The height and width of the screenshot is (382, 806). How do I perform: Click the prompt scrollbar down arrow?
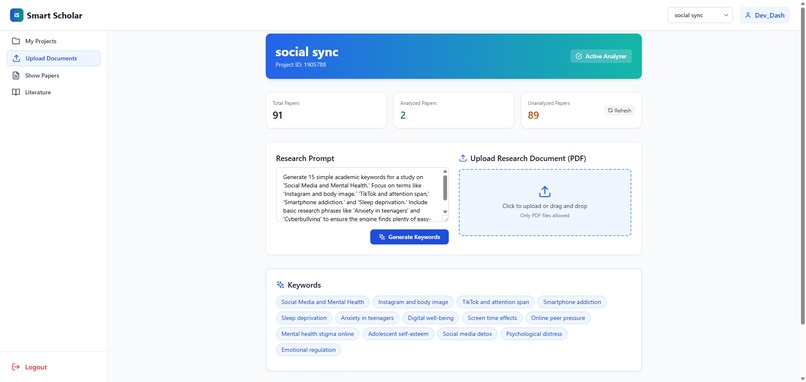pyautogui.click(x=445, y=211)
